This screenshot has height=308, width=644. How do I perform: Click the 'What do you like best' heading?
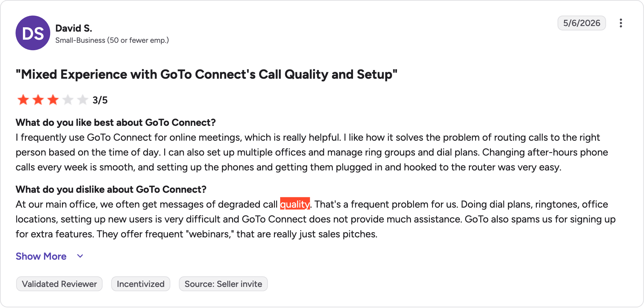coord(116,122)
